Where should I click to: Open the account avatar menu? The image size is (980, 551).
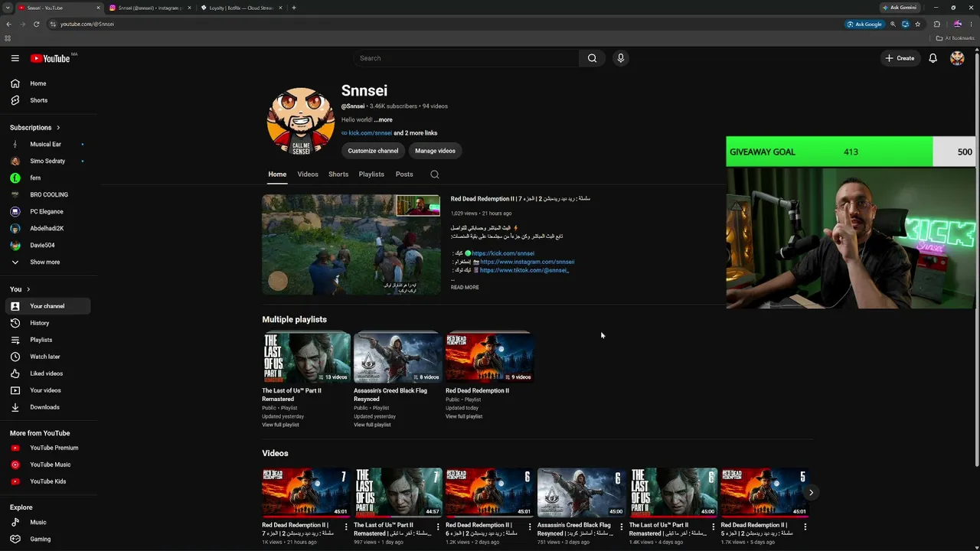[957, 58]
